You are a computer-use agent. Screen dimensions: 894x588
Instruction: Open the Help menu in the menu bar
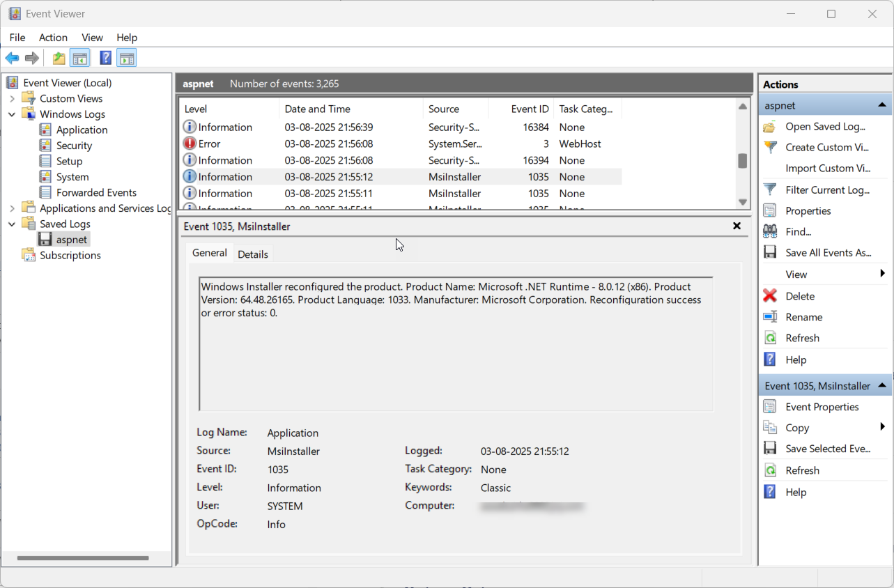(127, 38)
